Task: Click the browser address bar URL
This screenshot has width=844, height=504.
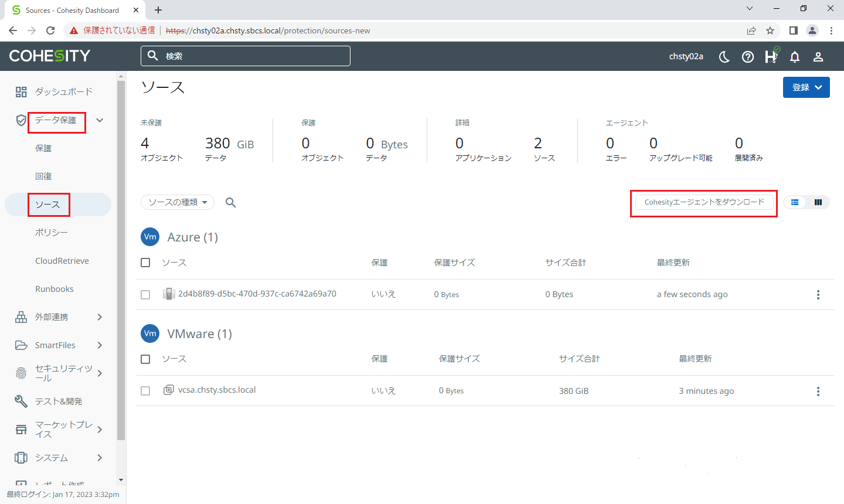Action: click(268, 30)
